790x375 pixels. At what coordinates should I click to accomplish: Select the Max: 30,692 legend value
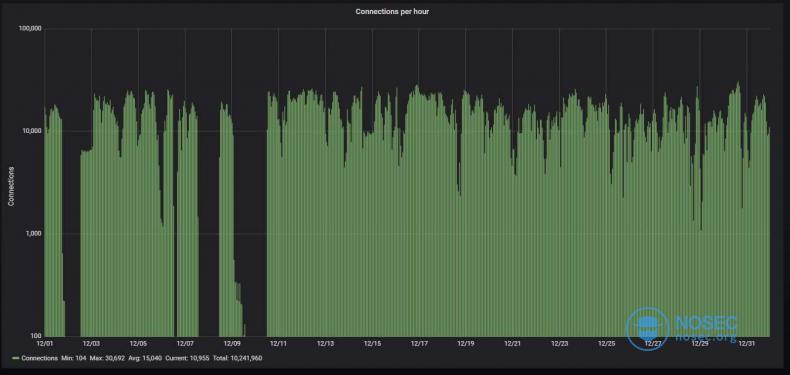coord(107,358)
